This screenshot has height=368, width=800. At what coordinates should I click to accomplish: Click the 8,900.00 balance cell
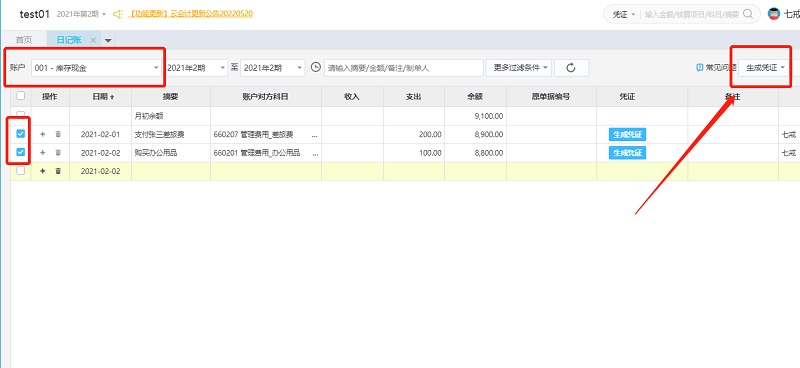(475, 134)
